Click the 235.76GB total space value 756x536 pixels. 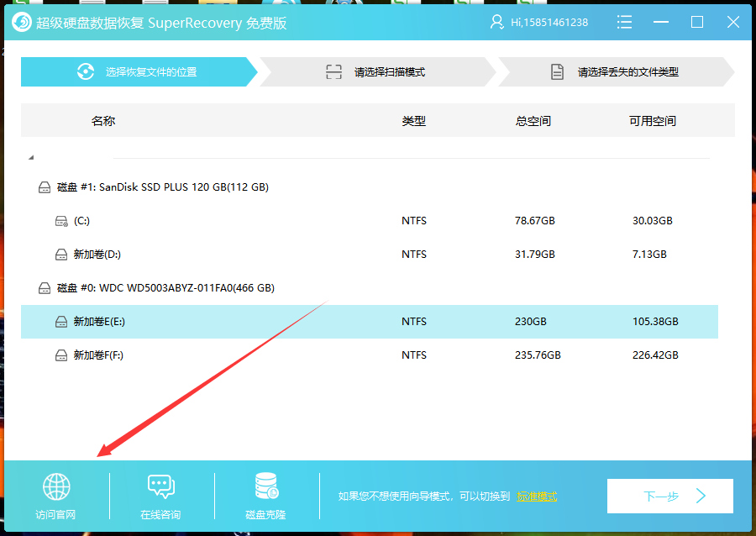[538, 355]
